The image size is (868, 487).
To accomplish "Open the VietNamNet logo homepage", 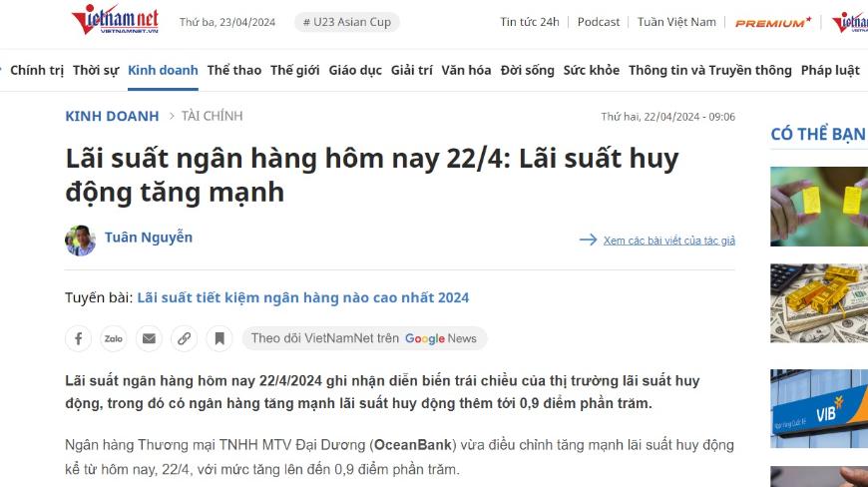I will (115, 20).
